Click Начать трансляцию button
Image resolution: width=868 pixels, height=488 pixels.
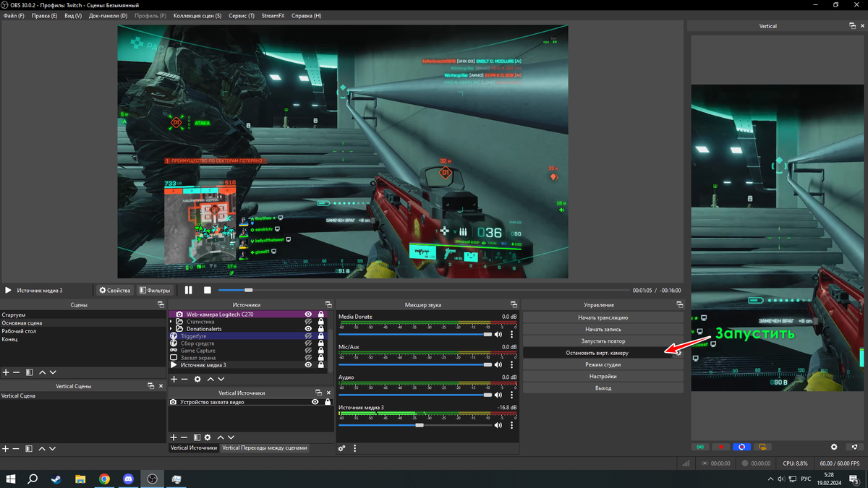click(x=603, y=317)
